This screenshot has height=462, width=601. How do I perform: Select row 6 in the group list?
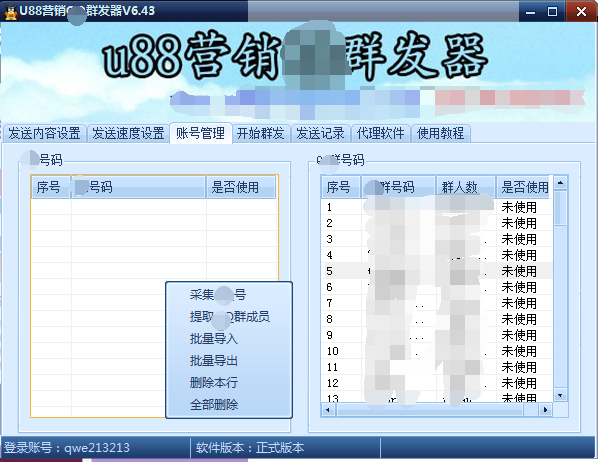pos(437,287)
